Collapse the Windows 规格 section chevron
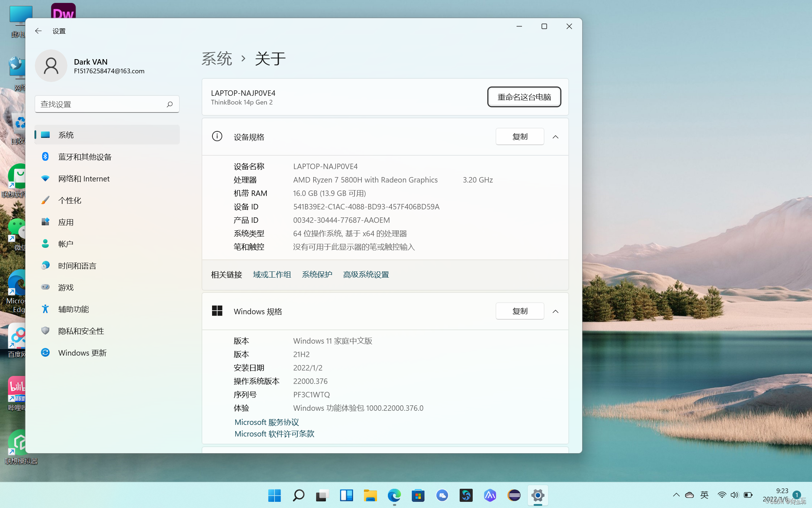The height and width of the screenshot is (508, 812). pos(555,311)
